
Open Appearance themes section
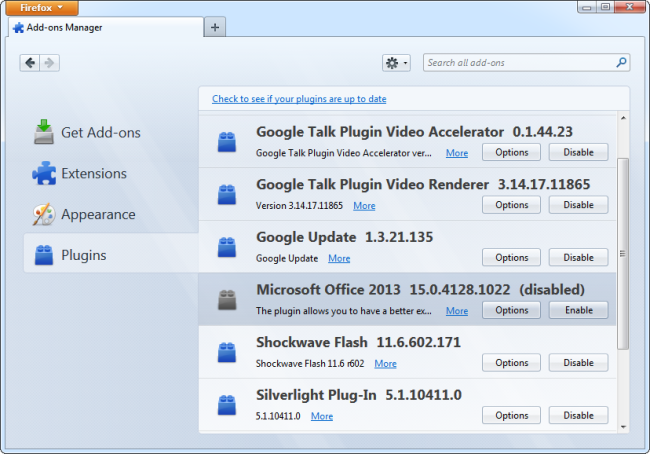pyautogui.click(x=84, y=214)
